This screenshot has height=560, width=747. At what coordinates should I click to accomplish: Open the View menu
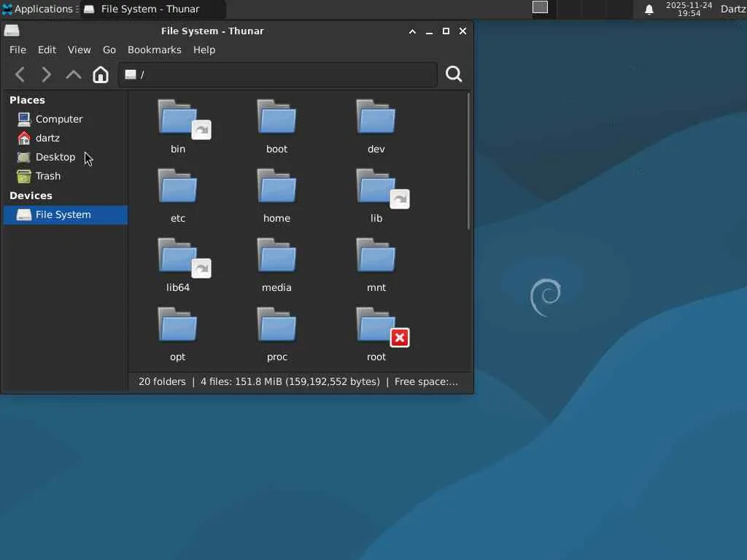point(79,50)
